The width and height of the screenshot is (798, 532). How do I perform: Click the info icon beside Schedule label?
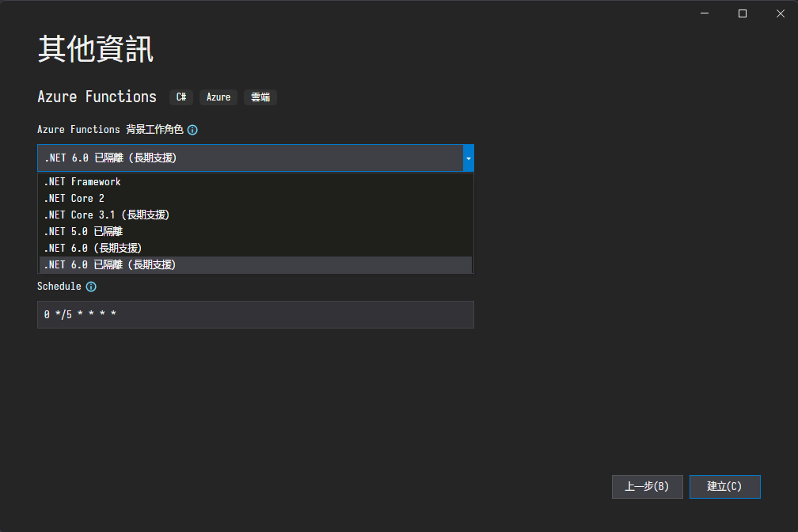point(91,287)
